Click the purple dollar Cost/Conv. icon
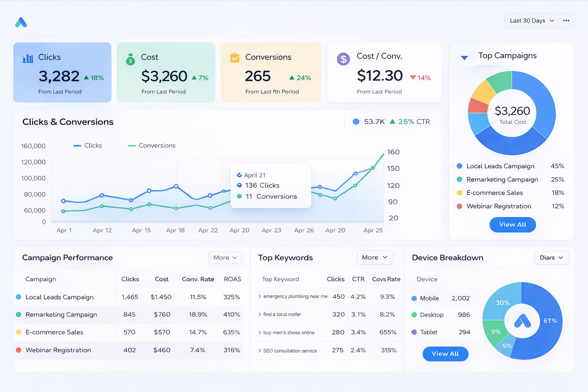This screenshot has height=392, width=588. coord(343,59)
